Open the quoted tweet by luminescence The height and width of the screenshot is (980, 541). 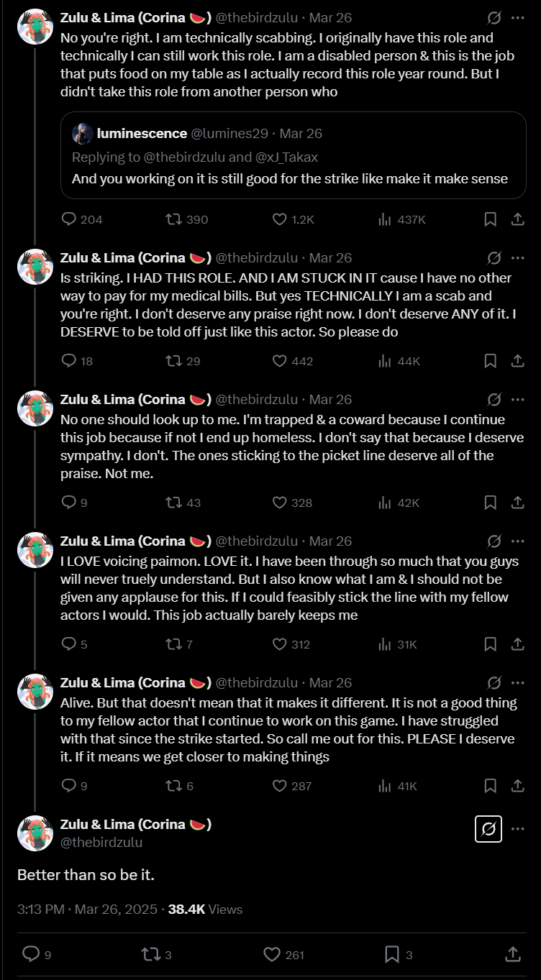[294, 155]
